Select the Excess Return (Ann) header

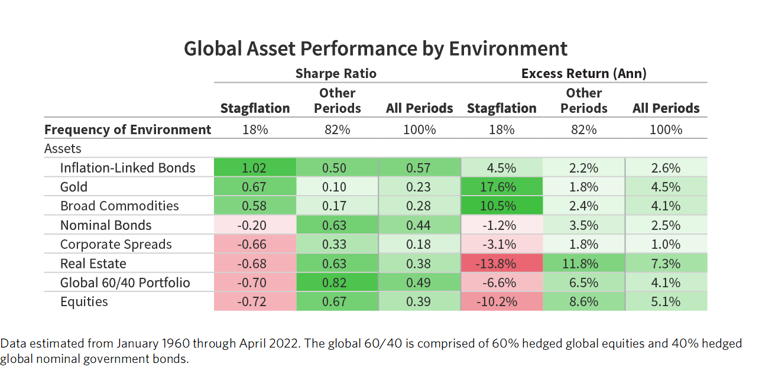[584, 74]
